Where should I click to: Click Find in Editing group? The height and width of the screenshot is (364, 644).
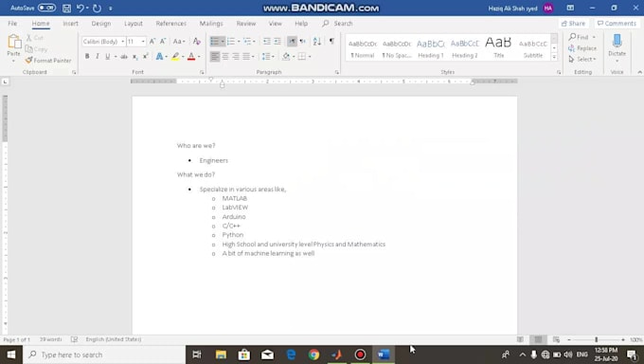click(579, 37)
